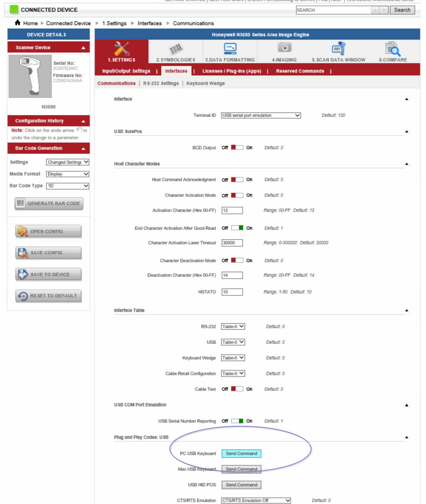Open the 5.Scan Data Window tab
Viewport: 426px width, 504px height.
(338, 52)
